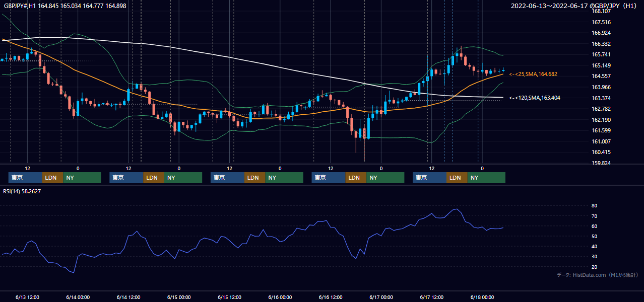Click price axis value 161.007

pos(601,141)
